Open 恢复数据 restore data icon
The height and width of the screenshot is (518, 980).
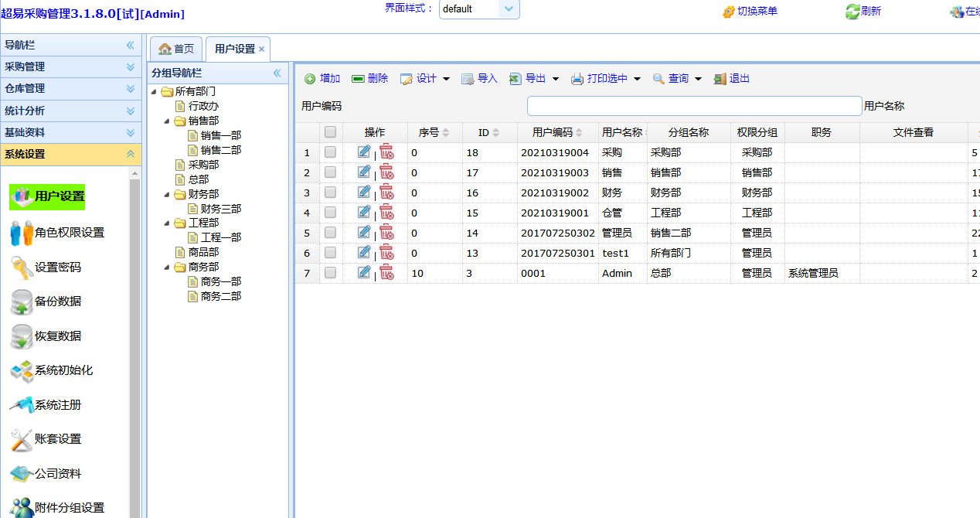pyautogui.click(x=22, y=336)
